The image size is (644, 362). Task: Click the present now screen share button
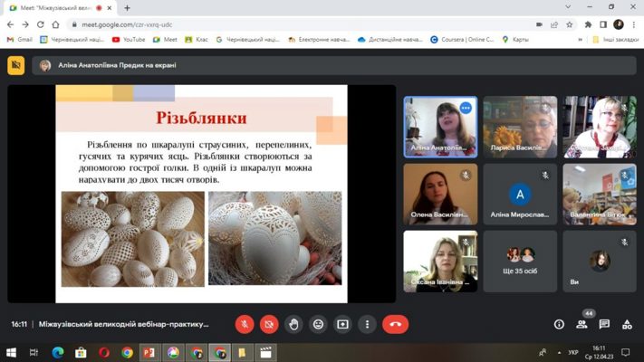click(342, 324)
